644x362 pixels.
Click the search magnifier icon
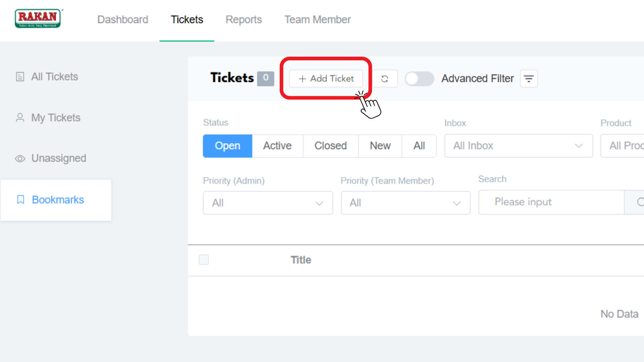[639, 202]
